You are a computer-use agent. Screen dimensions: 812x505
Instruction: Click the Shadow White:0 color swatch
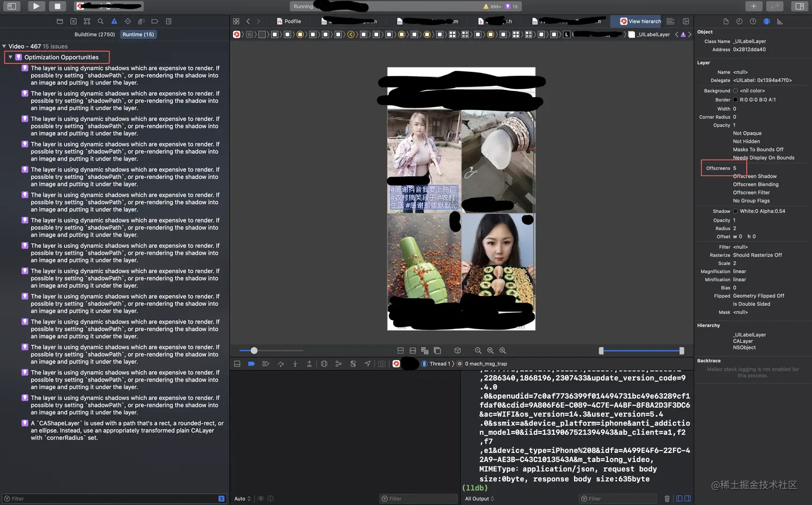coord(736,211)
